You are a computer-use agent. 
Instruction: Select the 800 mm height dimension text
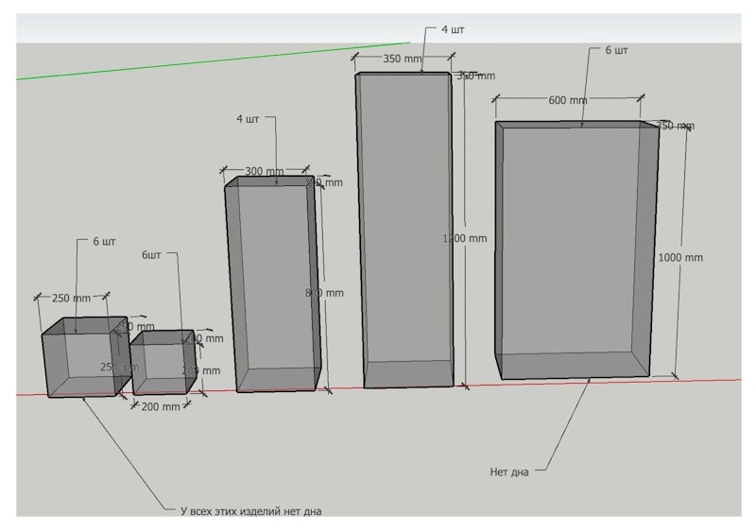324,293
